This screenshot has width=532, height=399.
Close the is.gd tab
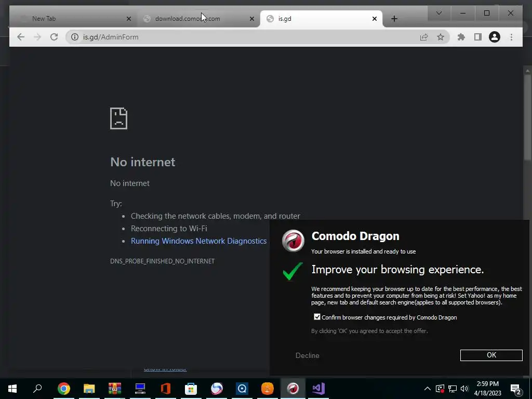coord(374,19)
